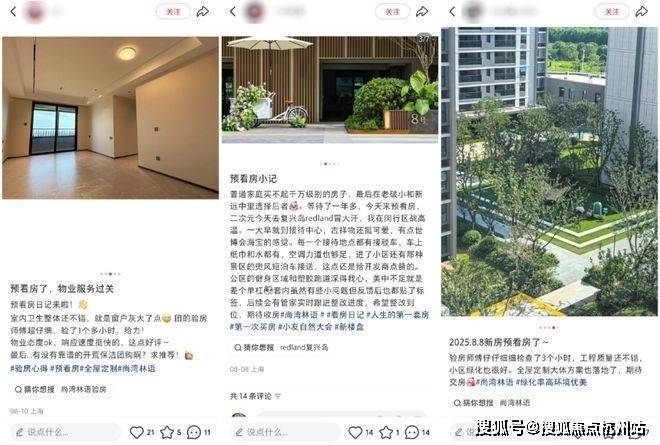Tap share arrow on the left post

pyautogui.click(x=203, y=12)
